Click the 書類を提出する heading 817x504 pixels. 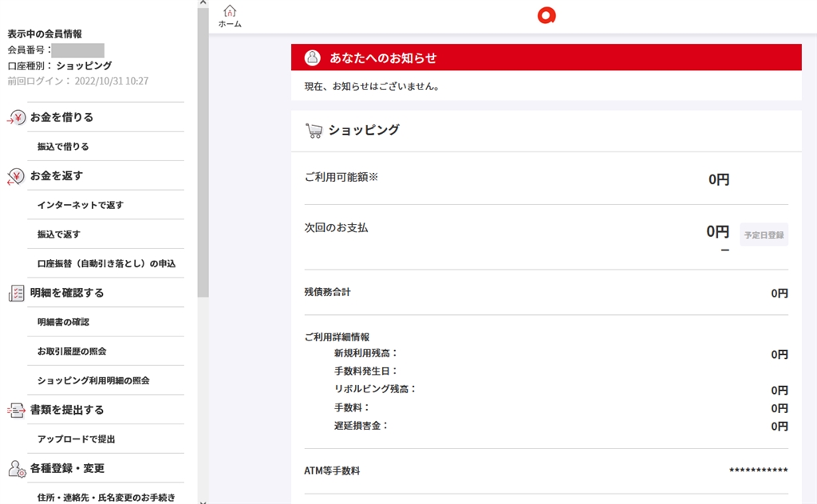click(67, 410)
